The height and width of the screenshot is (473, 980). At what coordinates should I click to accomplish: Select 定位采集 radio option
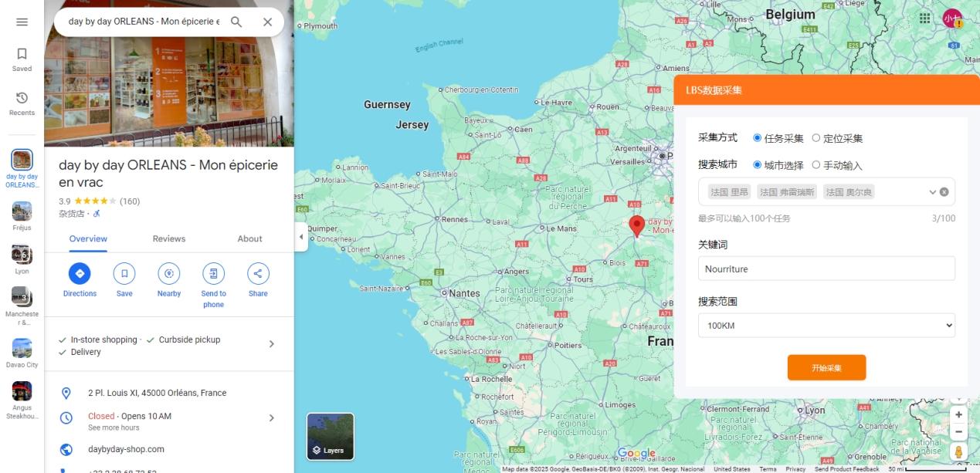tap(816, 138)
